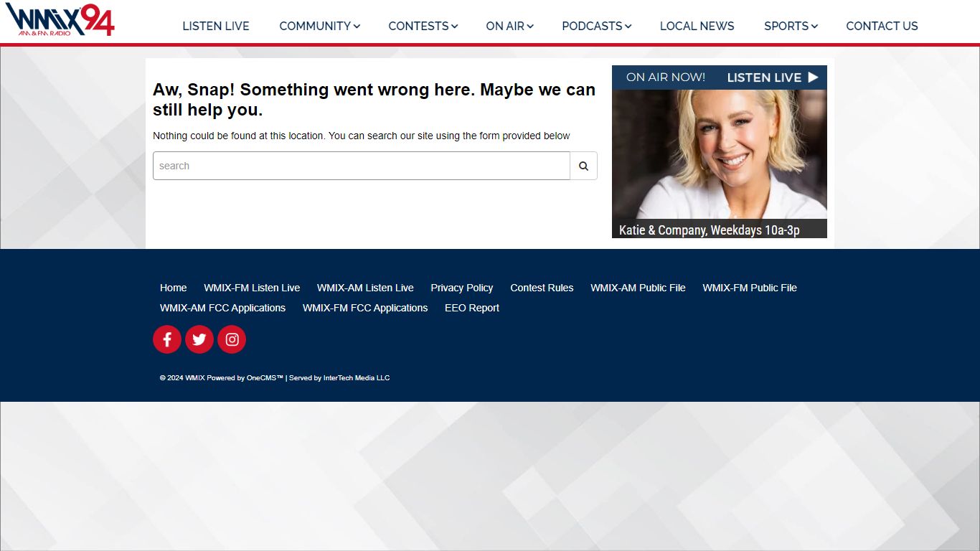Click the WMIX 94 logo
The image size is (980, 551).
tap(60, 19)
